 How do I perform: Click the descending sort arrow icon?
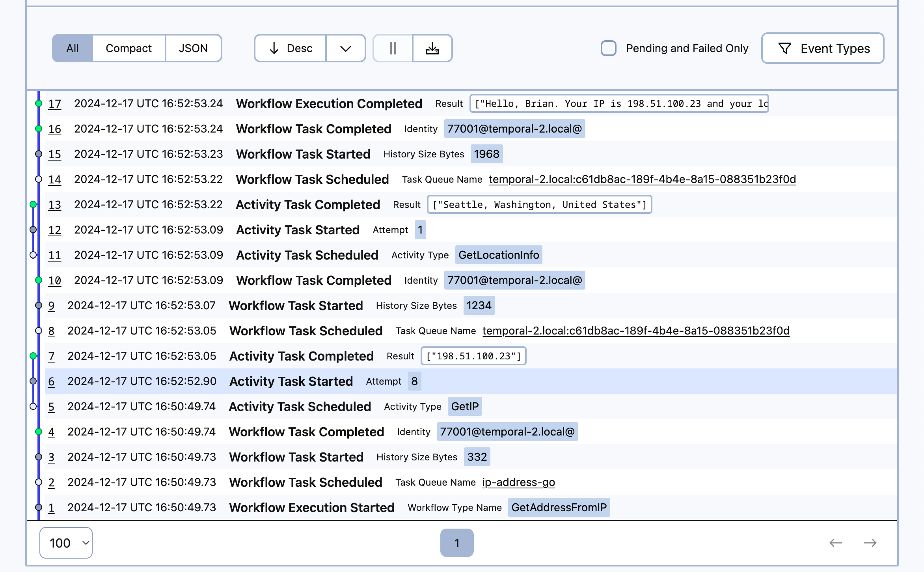[x=274, y=48]
